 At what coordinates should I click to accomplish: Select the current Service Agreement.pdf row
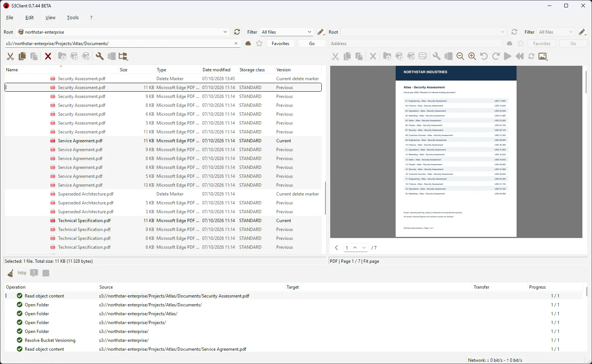(163, 141)
